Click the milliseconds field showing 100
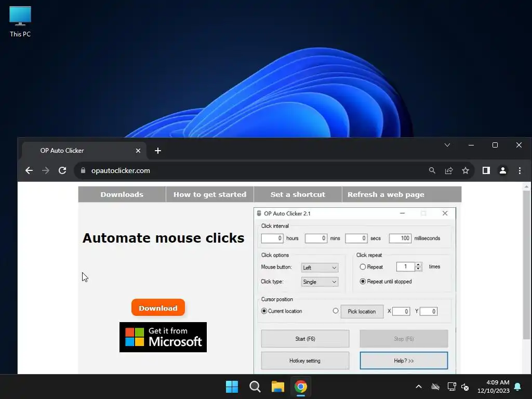The height and width of the screenshot is (399, 532). [400, 238]
